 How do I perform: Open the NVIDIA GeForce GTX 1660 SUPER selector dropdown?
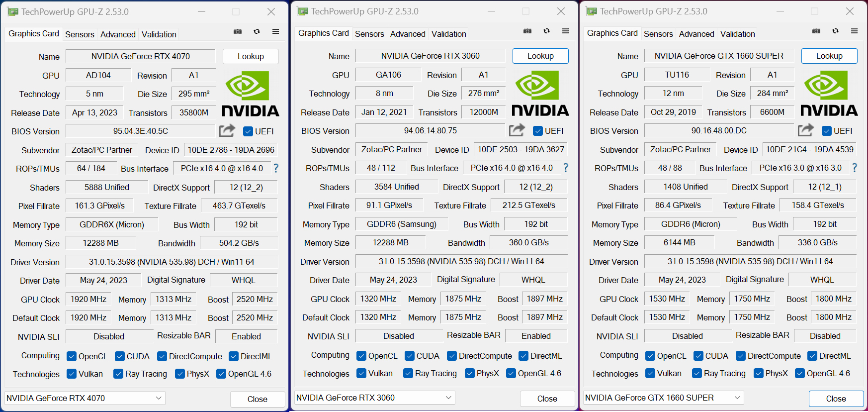[x=664, y=398]
